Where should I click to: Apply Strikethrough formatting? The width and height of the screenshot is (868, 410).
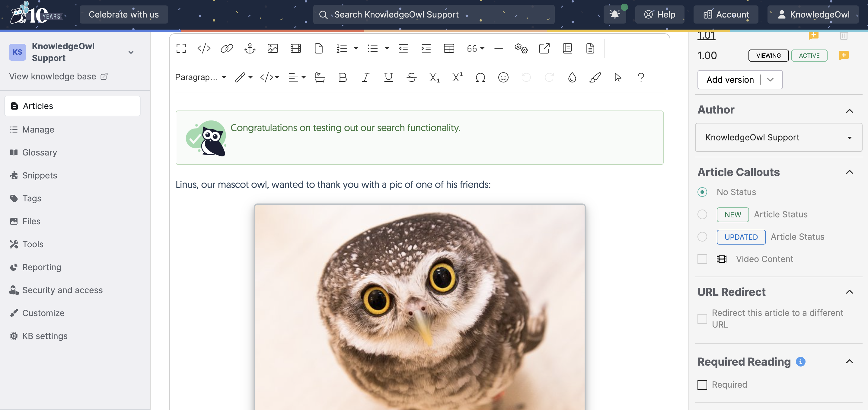coord(411,78)
